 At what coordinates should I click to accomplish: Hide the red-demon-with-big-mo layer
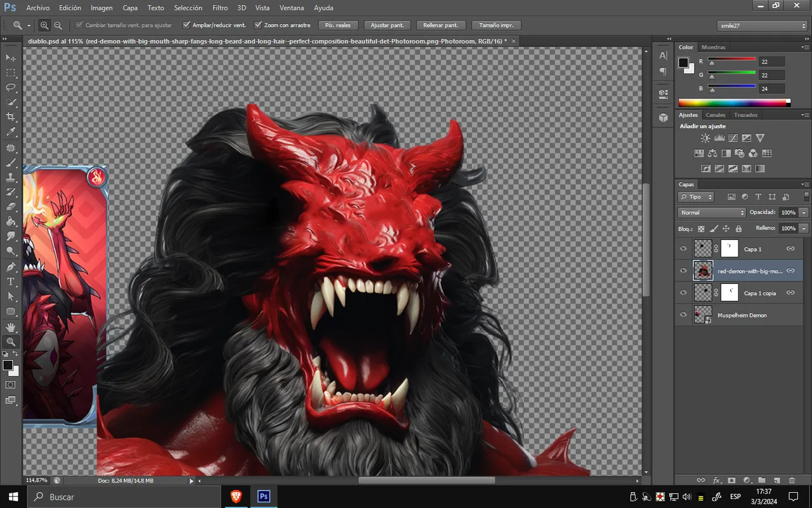coord(683,271)
